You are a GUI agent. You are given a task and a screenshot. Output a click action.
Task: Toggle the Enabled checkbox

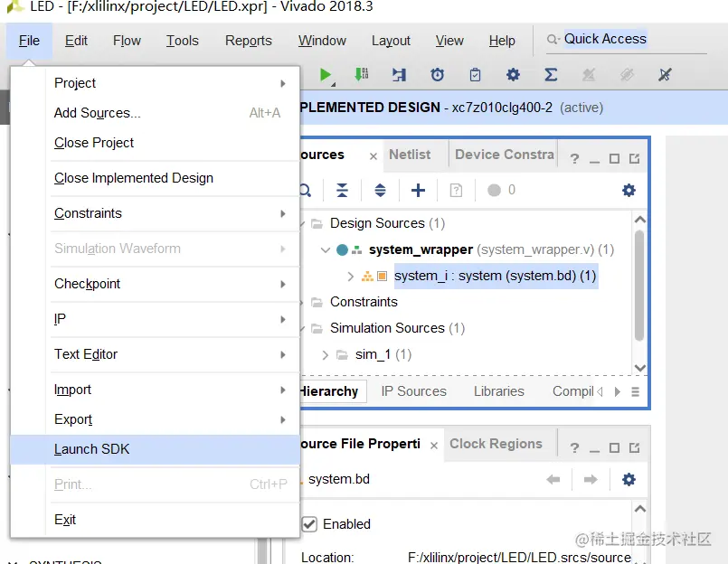[309, 524]
